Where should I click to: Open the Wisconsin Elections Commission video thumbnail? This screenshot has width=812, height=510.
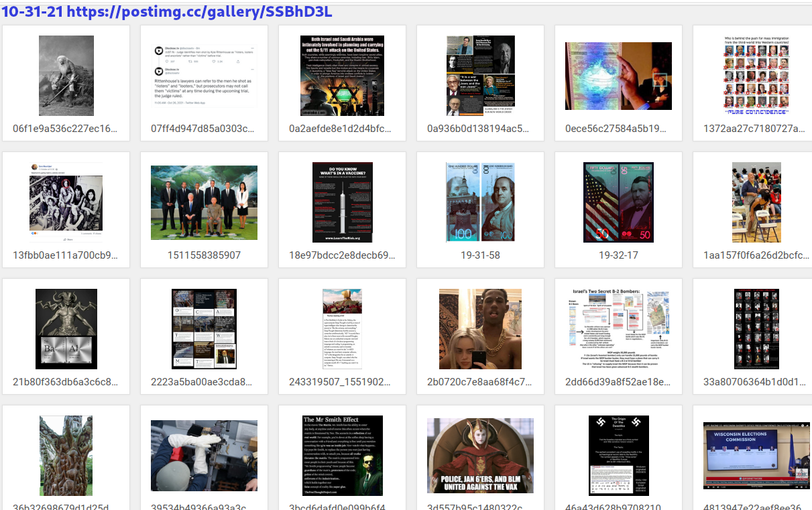(x=757, y=455)
